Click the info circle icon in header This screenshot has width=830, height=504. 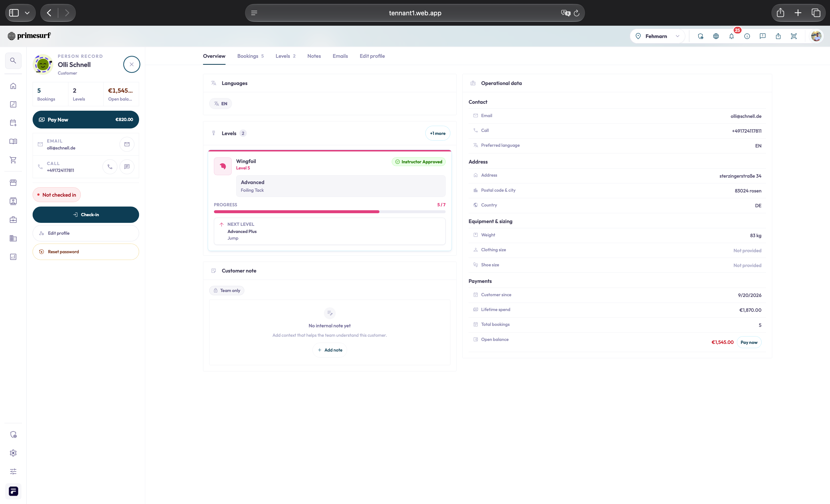click(x=747, y=36)
